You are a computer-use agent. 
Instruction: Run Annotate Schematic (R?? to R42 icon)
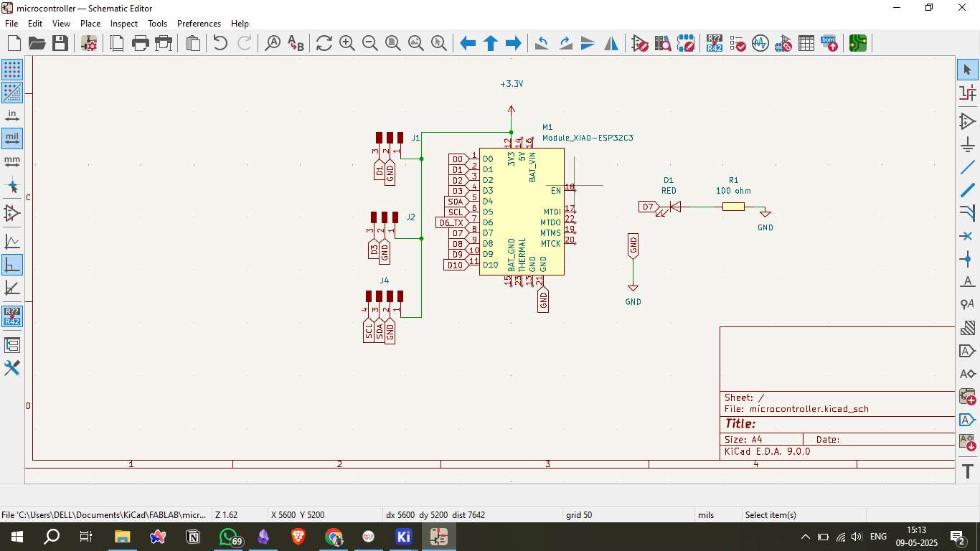coord(715,44)
